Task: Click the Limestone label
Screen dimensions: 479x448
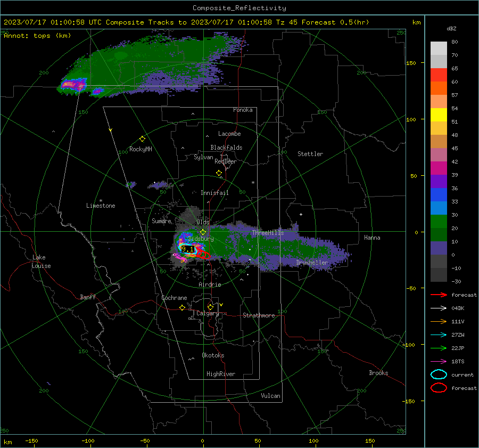Action: [101, 206]
